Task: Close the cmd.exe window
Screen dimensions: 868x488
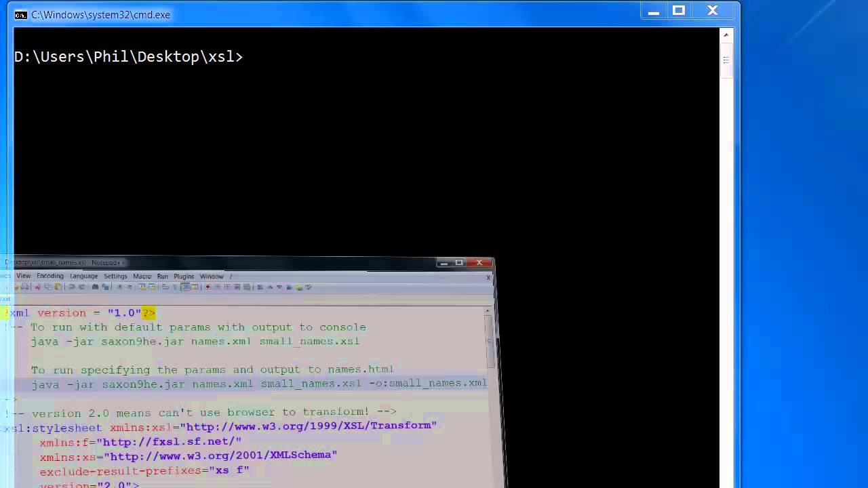Action: point(713,11)
